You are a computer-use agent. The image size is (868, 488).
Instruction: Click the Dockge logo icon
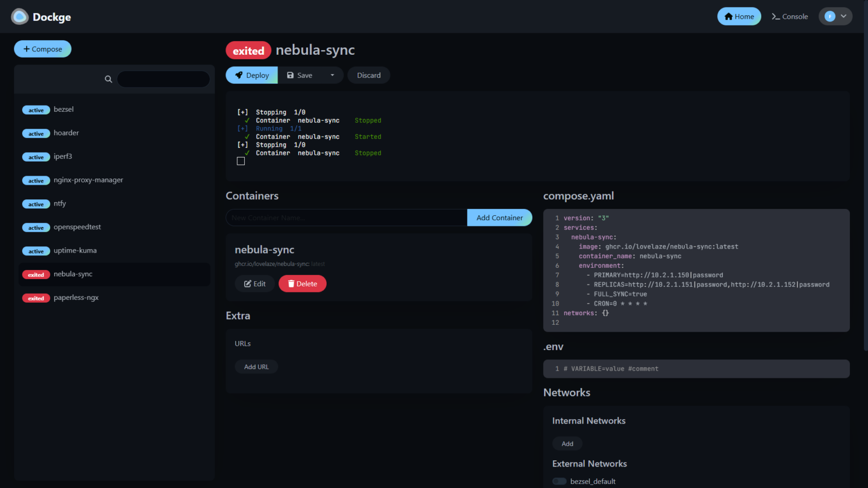(19, 16)
